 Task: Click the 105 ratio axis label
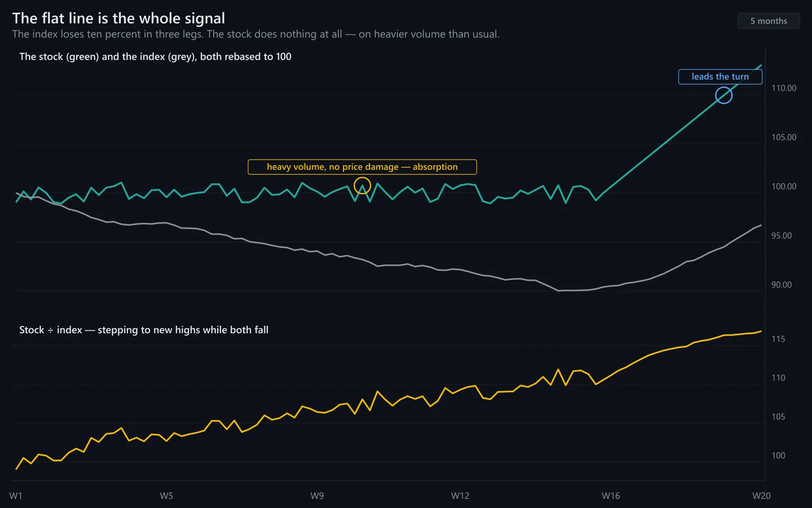coord(779,417)
